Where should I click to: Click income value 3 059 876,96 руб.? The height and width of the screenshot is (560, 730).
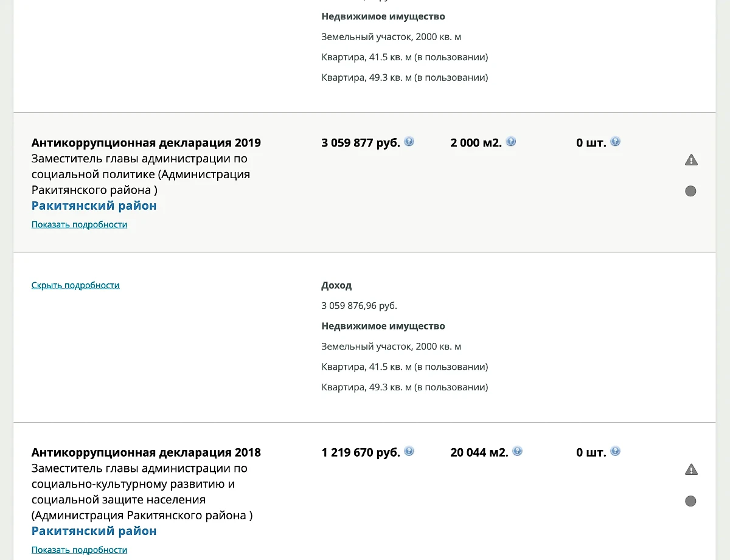click(359, 306)
